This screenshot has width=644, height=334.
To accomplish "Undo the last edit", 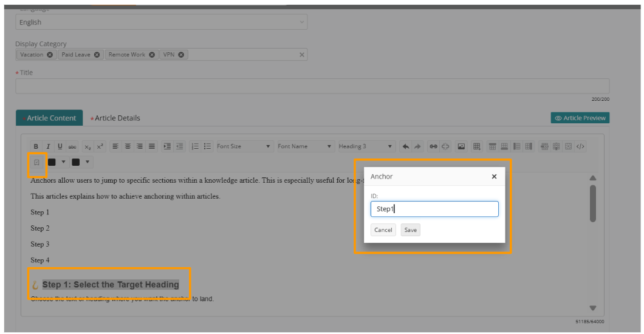I will [406, 146].
